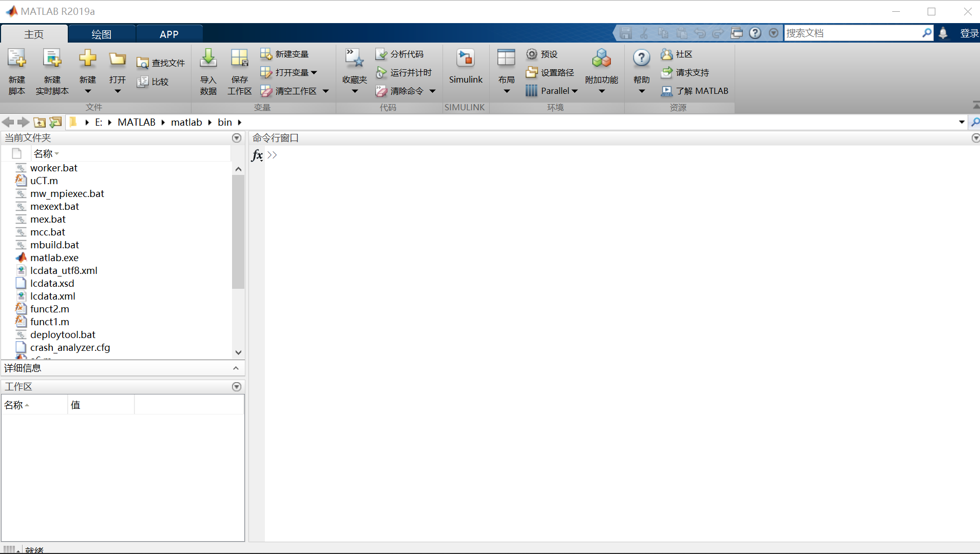The image size is (980, 554).
Task: Open the APP ribbon tab
Action: 168,34
